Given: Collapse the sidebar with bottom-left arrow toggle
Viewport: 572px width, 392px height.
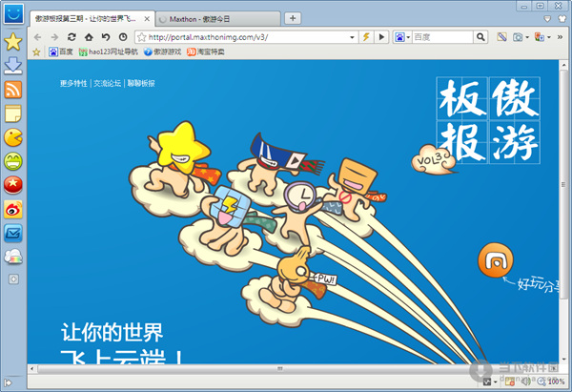Looking at the screenshot, I should 8,382.
